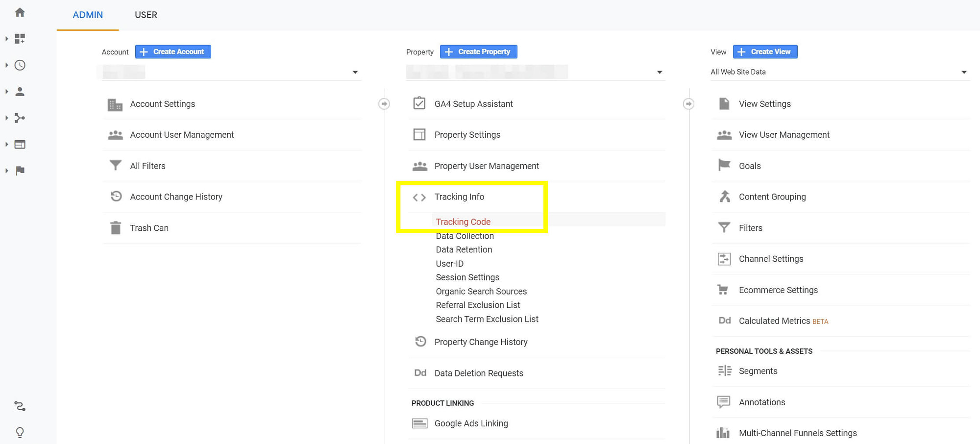Open Conversions via the flag icon

(x=20, y=171)
